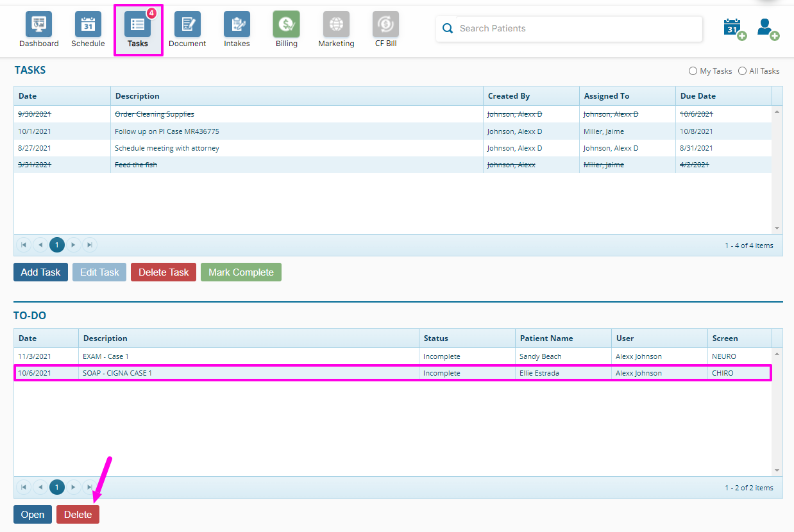Viewport: 794px width, 532px height.
Task: Sort tasks by Description header
Action: [297, 96]
